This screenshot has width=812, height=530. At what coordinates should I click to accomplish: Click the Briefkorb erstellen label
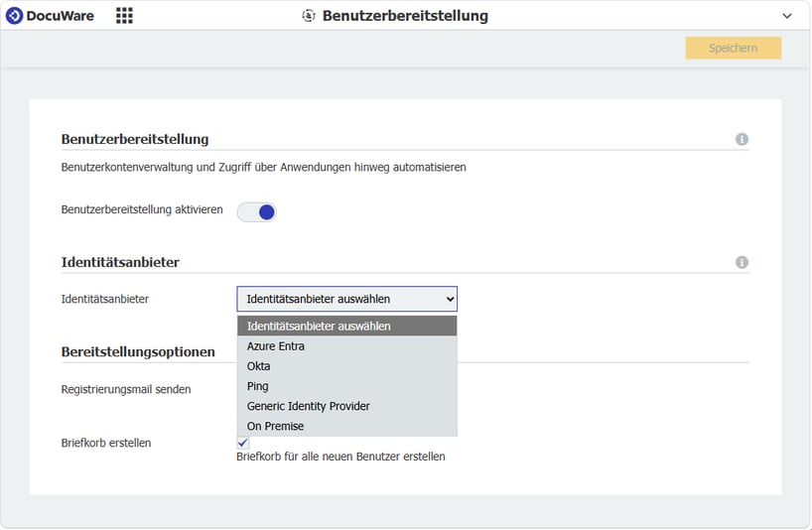[x=106, y=443]
